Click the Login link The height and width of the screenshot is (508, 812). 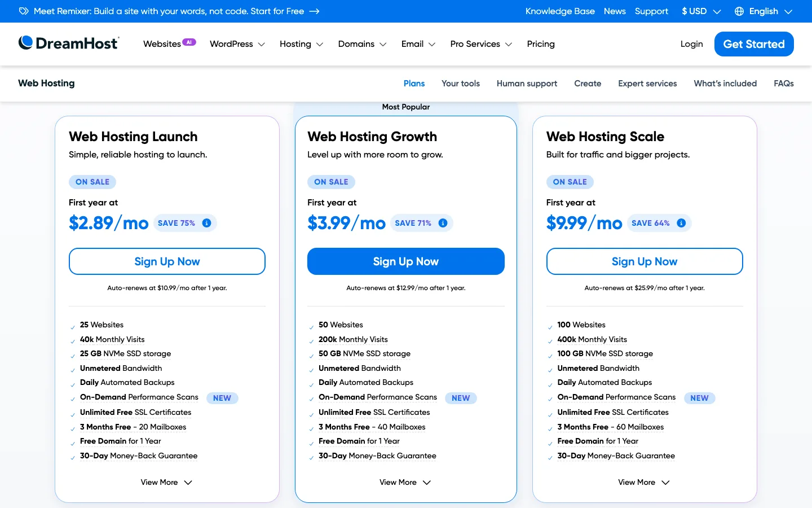pos(691,44)
